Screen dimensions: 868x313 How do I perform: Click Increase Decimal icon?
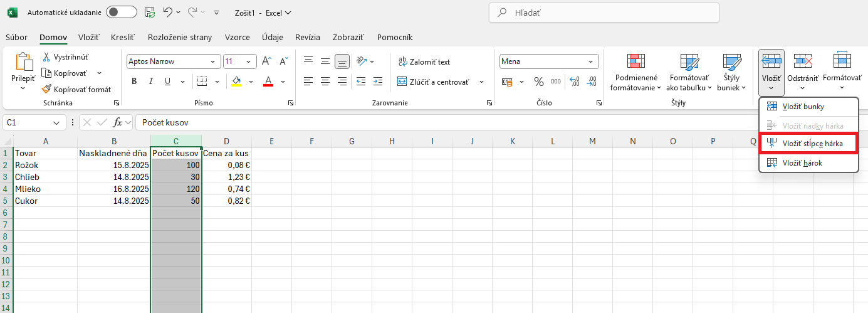click(575, 82)
